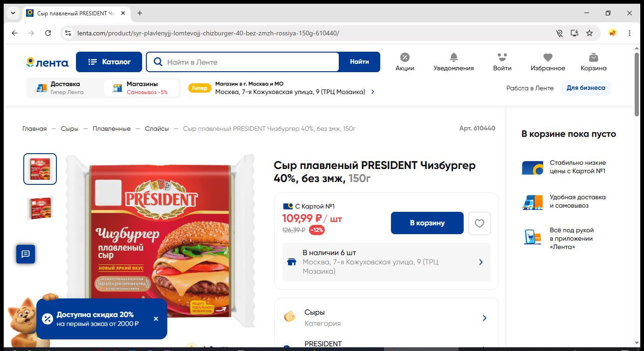Add item with В корзину button

pos(427,223)
